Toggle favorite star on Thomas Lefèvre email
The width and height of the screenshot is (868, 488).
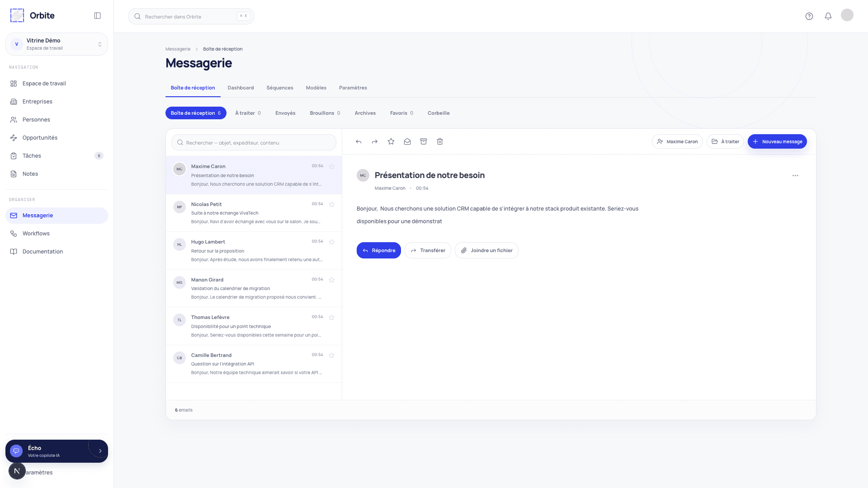click(x=332, y=317)
